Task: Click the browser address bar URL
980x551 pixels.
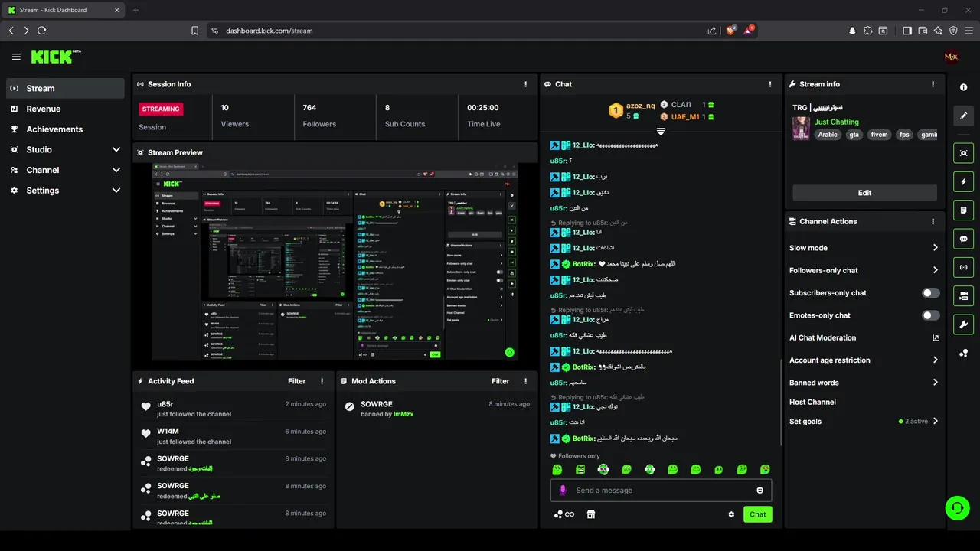Action: (x=269, y=31)
